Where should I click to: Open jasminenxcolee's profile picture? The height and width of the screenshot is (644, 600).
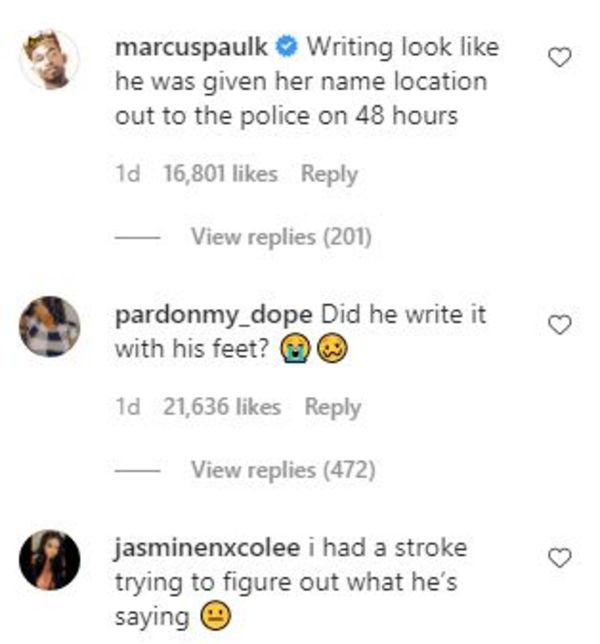50,560
